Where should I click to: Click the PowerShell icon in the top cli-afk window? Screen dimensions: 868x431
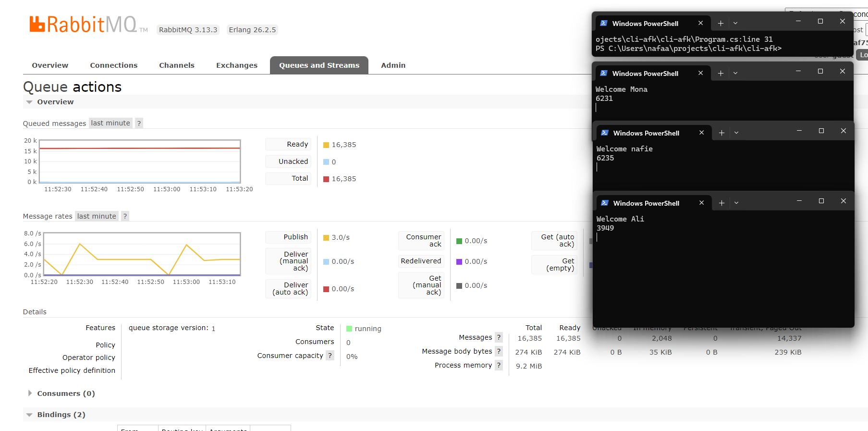[x=604, y=23]
